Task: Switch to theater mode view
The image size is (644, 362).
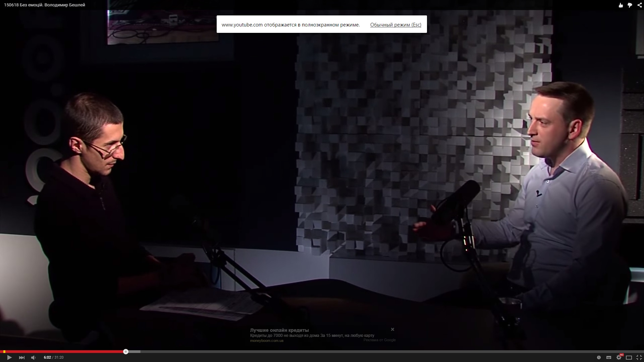Action: [629, 358]
